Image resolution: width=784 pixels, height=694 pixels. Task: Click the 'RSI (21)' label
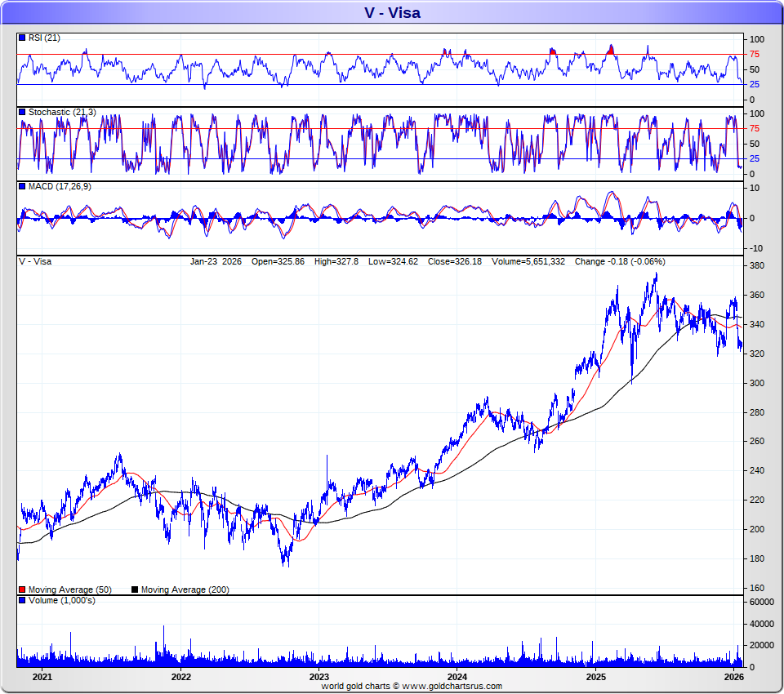click(44, 38)
